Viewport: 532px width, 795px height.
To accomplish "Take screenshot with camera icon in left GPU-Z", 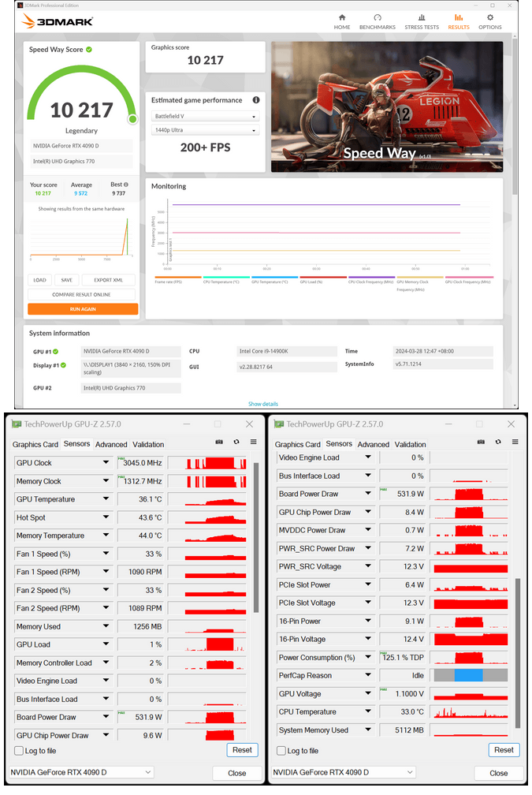I will tap(219, 442).
